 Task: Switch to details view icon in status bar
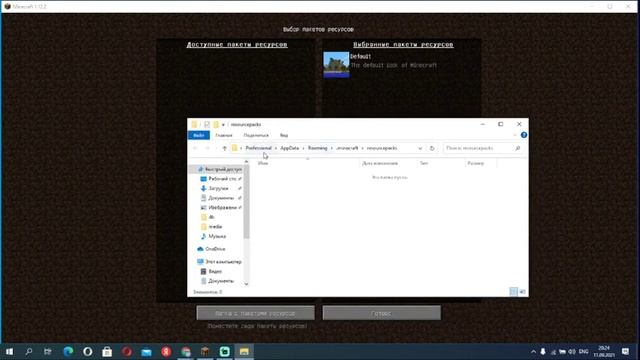tap(513, 292)
